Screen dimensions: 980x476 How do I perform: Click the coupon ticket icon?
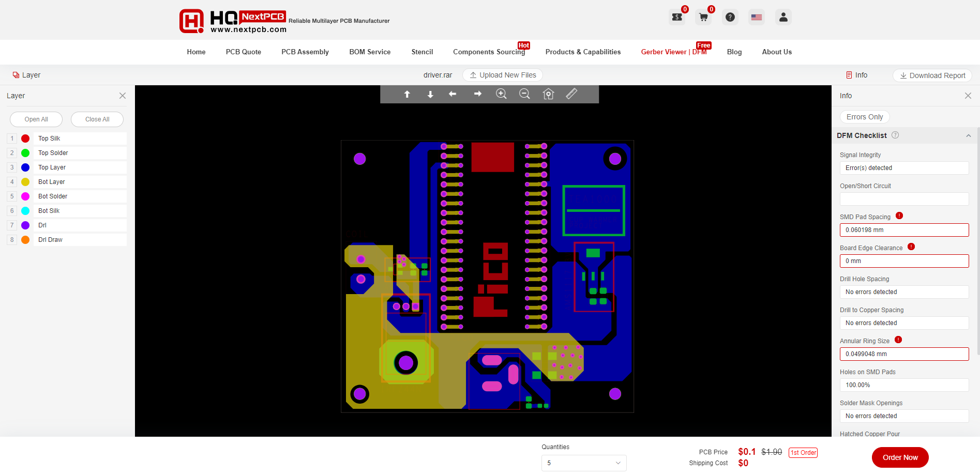(x=677, y=17)
